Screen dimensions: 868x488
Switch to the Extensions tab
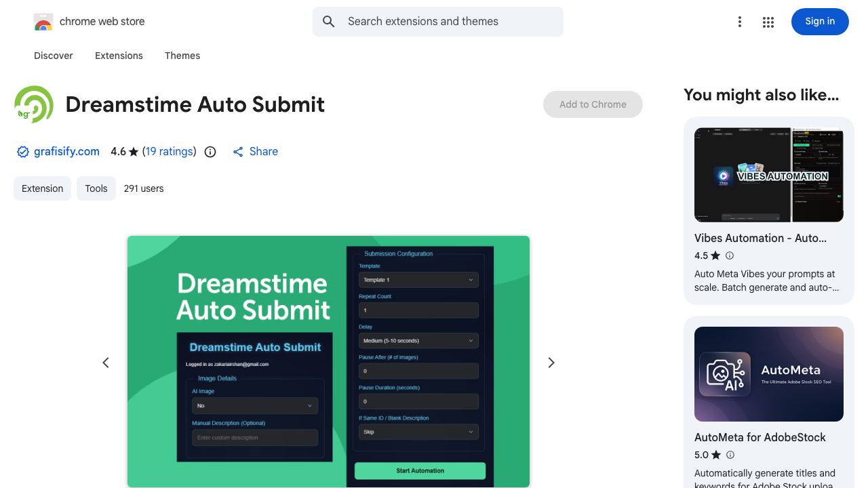(119, 56)
